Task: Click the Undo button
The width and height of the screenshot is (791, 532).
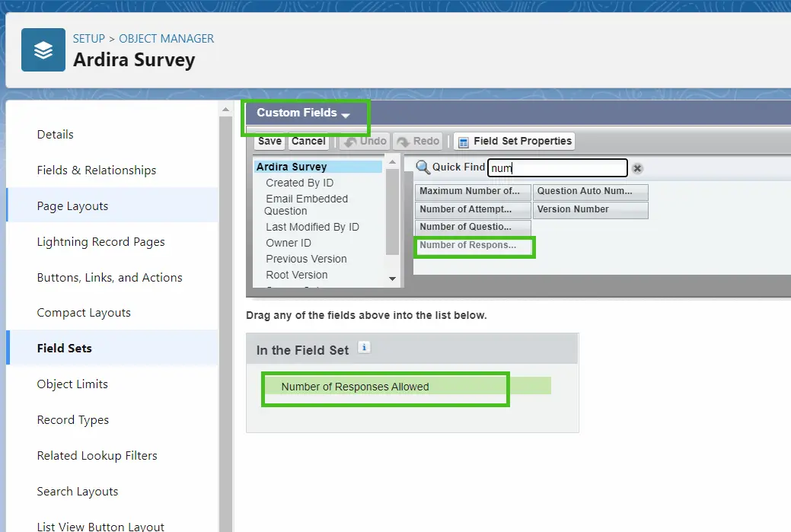Action: coord(365,142)
